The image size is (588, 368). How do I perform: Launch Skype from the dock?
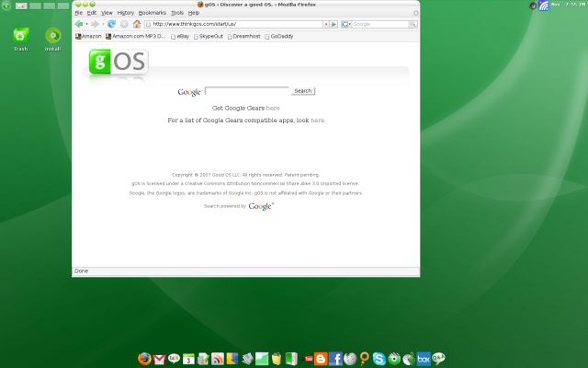[x=379, y=359]
